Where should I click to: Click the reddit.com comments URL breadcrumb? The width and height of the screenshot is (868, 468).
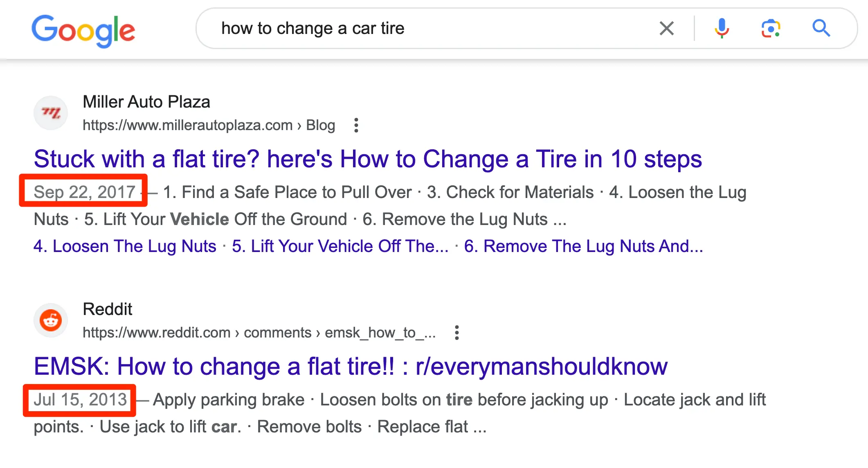[259, 333]
